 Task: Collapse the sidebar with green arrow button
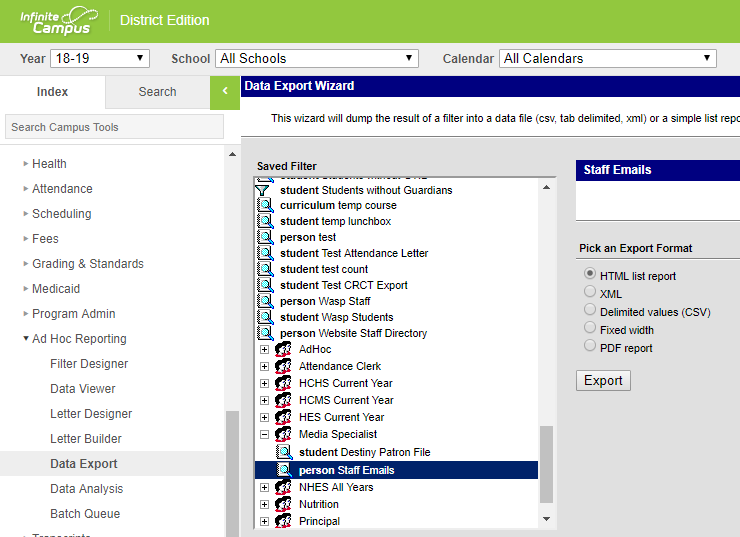pyautogui.click(x=225, y=92)
